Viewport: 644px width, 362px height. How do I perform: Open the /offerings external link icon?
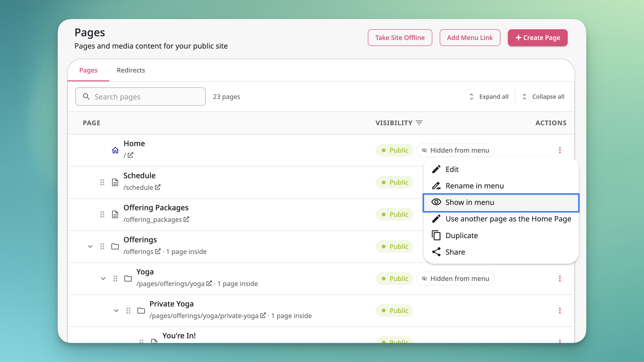(x=158, y=251)
